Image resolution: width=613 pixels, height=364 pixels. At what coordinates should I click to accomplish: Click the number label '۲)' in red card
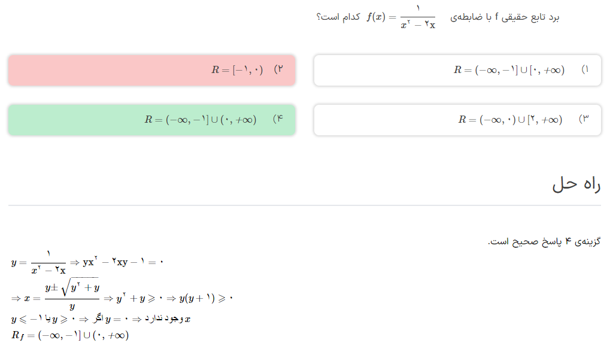click(278, 70)
